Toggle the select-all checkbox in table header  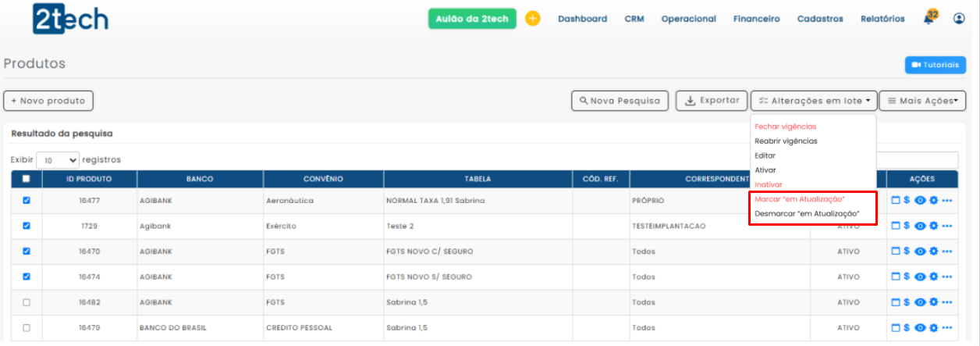pos(27,179)
